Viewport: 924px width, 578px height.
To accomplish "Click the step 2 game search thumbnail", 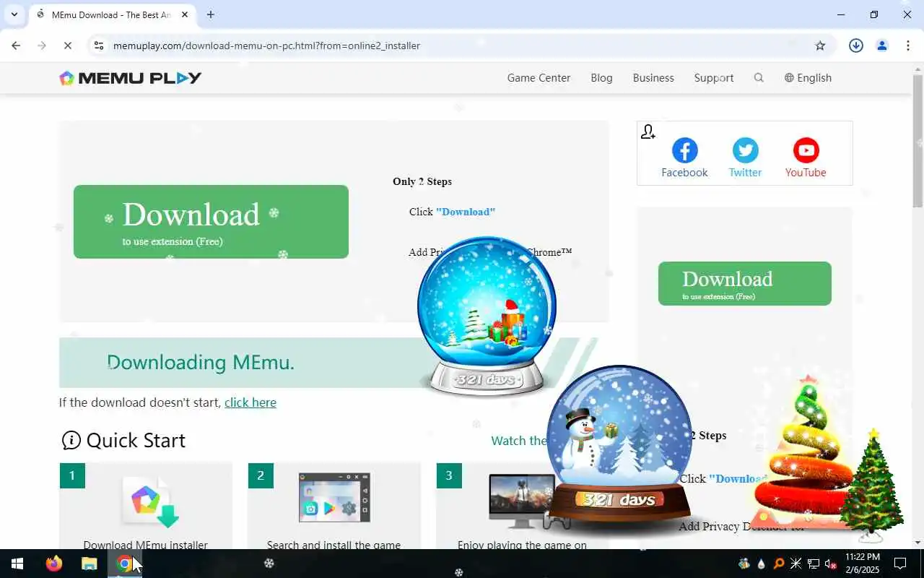I will pyautogui.click(x=334, y=498).
